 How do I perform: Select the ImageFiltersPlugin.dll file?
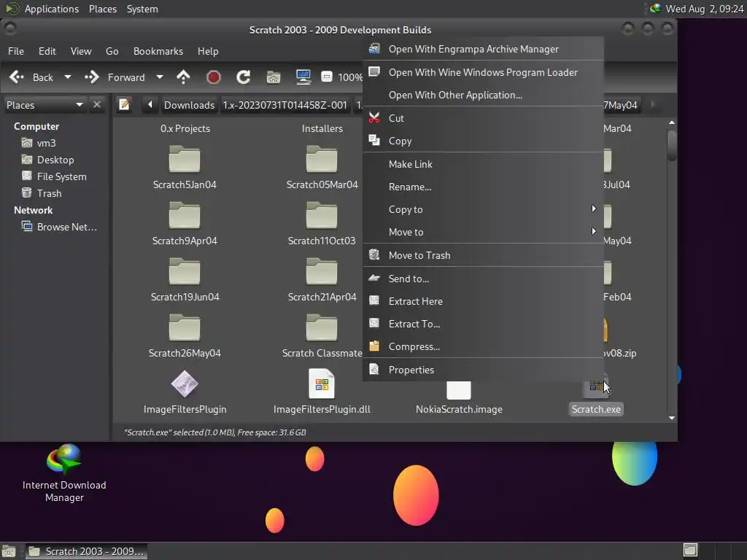pos(322,392)
